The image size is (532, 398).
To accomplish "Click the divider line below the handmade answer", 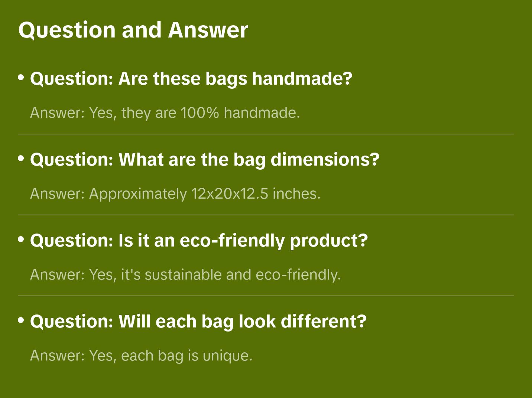I will [266, 134].
